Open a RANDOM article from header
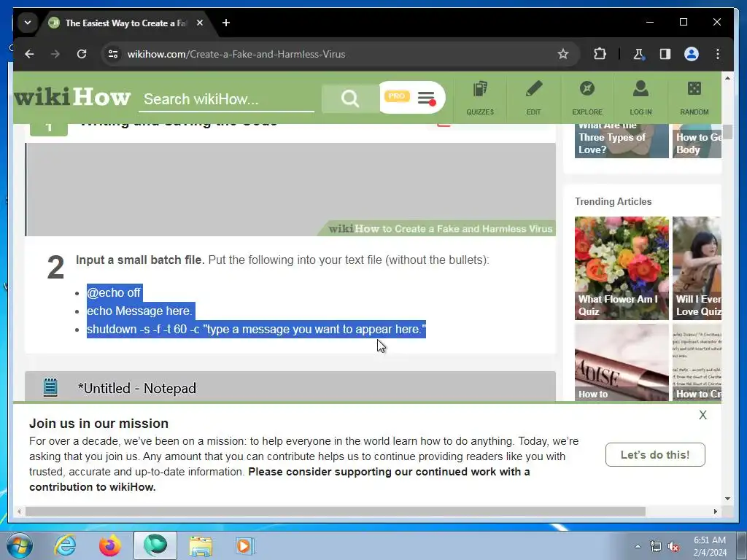Screen dimensions: 747x560 (x=694, y=98)
